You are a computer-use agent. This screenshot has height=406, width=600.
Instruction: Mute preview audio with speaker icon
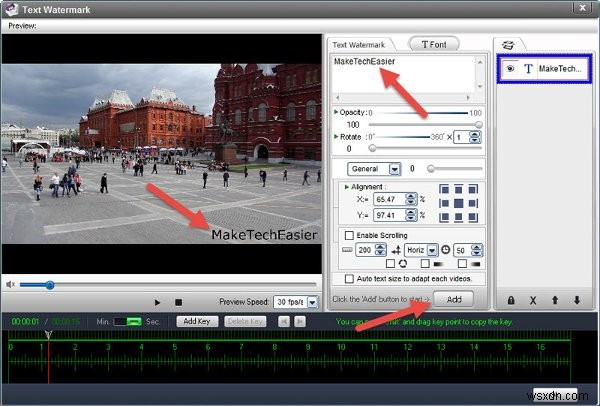[10, 284]
